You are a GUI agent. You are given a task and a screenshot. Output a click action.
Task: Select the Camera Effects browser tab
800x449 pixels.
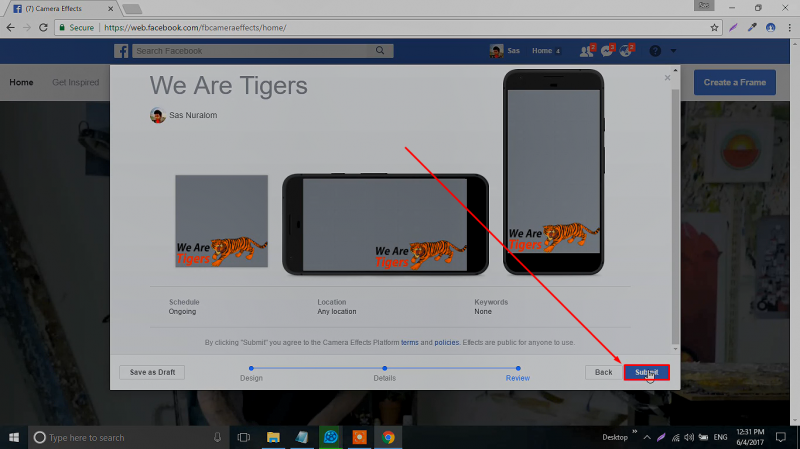click(x=61, y=9)
